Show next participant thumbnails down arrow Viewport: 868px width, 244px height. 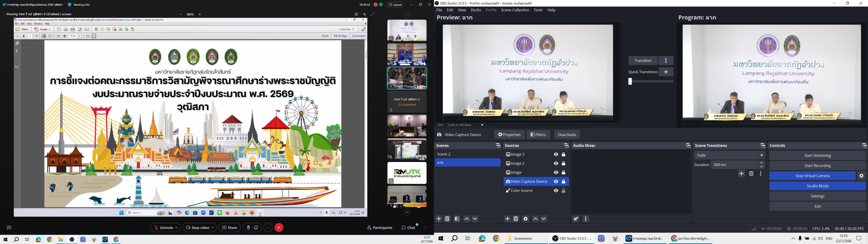tap(407, 212)
